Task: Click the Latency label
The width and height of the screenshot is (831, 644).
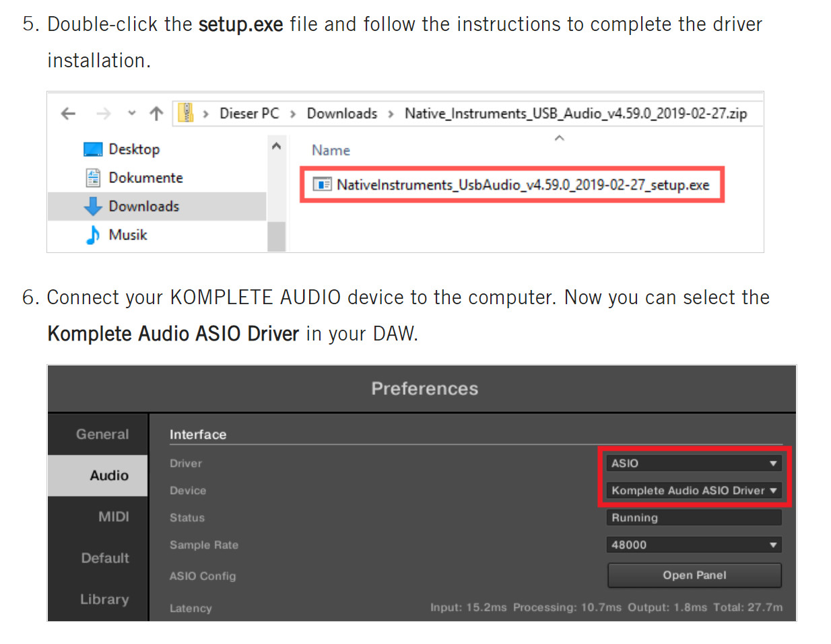Action: 191,608
